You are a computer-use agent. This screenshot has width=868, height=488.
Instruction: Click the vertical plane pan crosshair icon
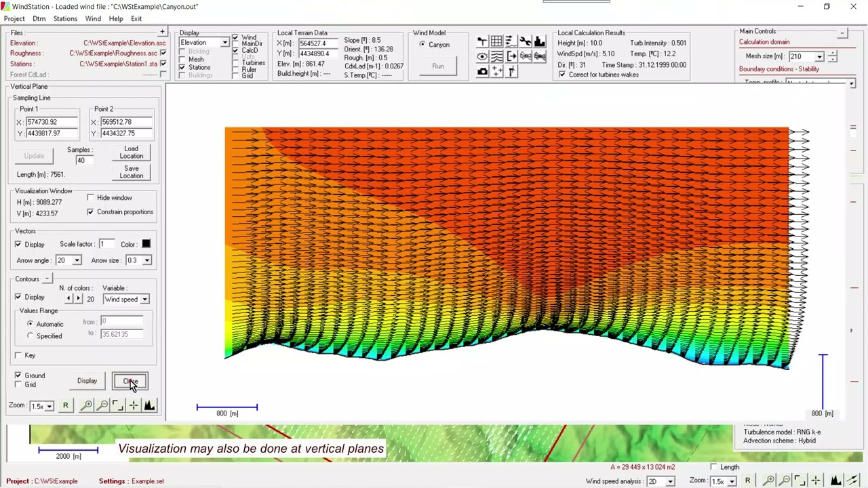coord(134,405)
